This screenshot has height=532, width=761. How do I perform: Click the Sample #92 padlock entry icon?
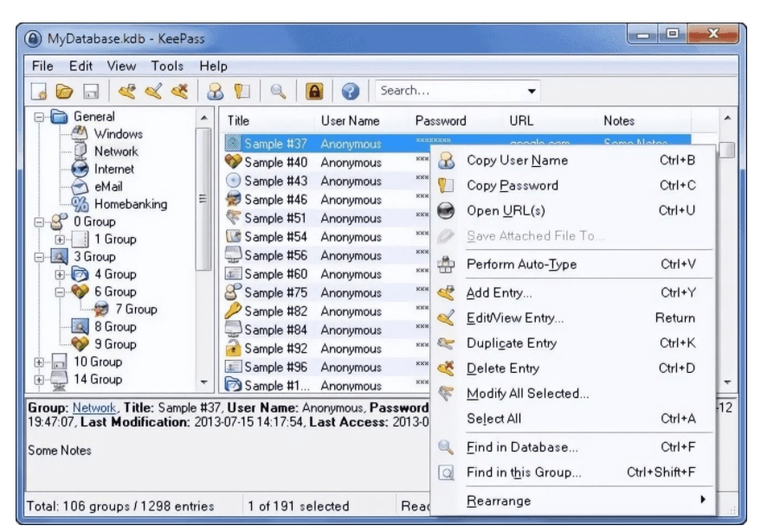tap(234, 349)
